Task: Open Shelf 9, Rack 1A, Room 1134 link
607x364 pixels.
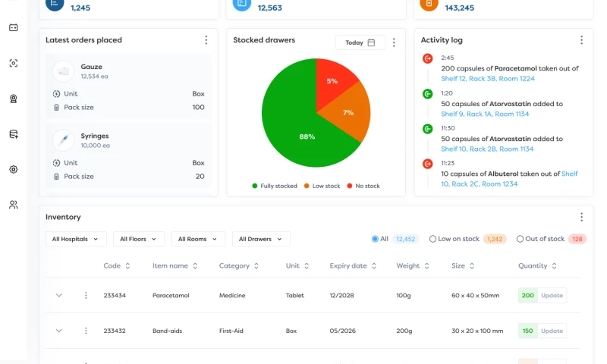Action: [x=485, y=114]
